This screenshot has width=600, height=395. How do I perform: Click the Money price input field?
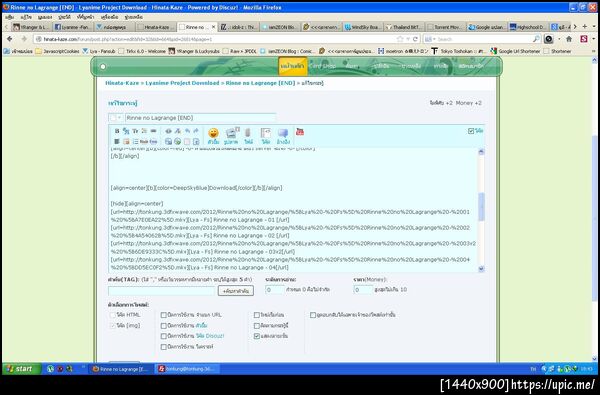363,290
